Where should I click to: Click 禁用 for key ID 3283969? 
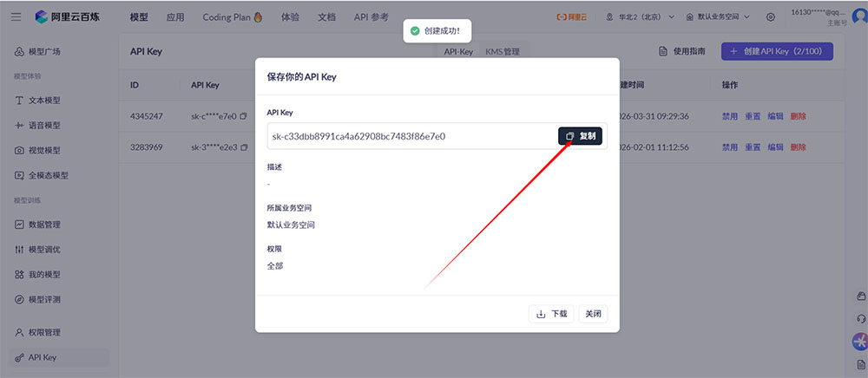point(730,147)
